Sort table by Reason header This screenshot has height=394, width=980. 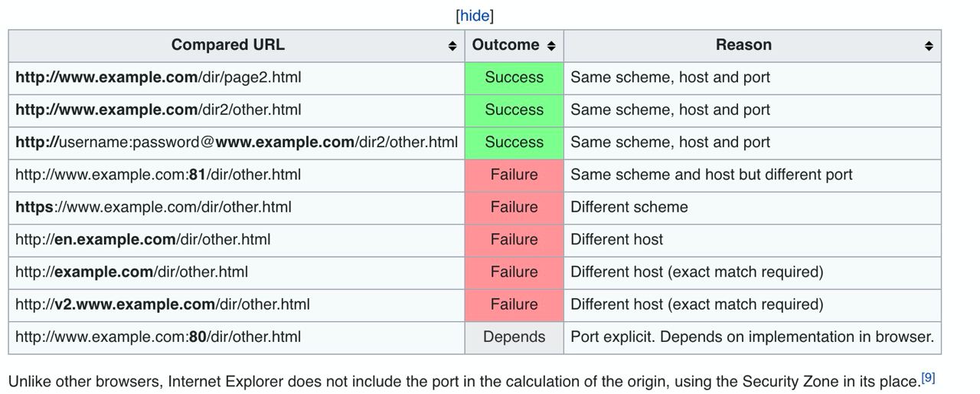(743, 45)
